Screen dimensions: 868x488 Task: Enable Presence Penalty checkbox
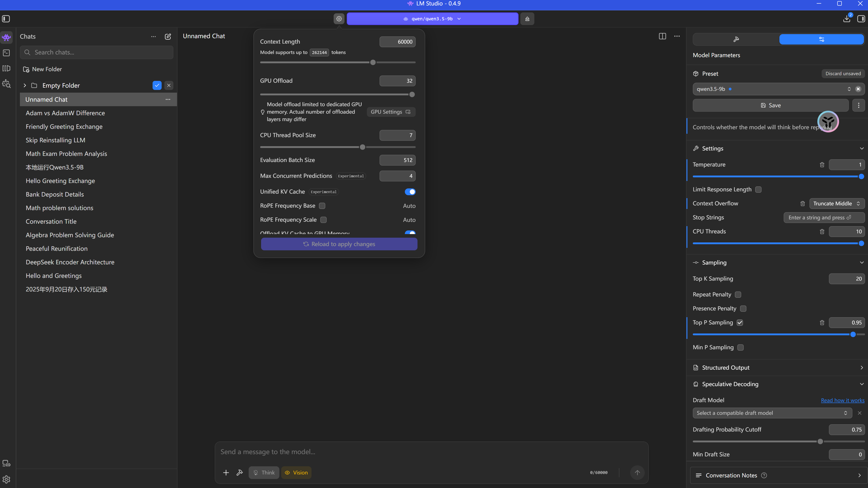743,309
